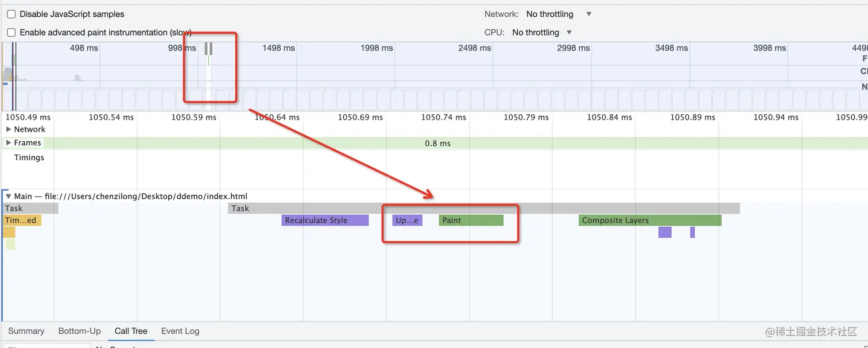The height and width of the screenshot is (348, 868).
Task: Select the Composite Layers event block
Action: (650, 221)
